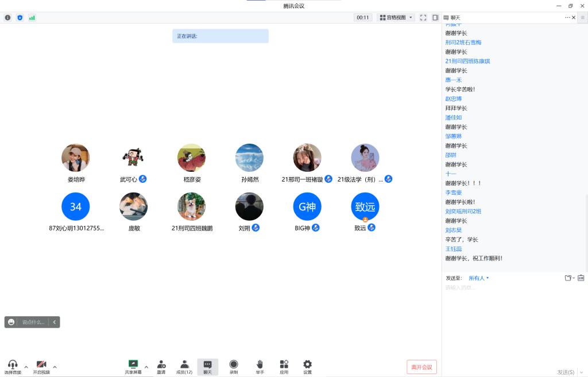Click the chat message 拜拜学长

click(x=456, y=108)
